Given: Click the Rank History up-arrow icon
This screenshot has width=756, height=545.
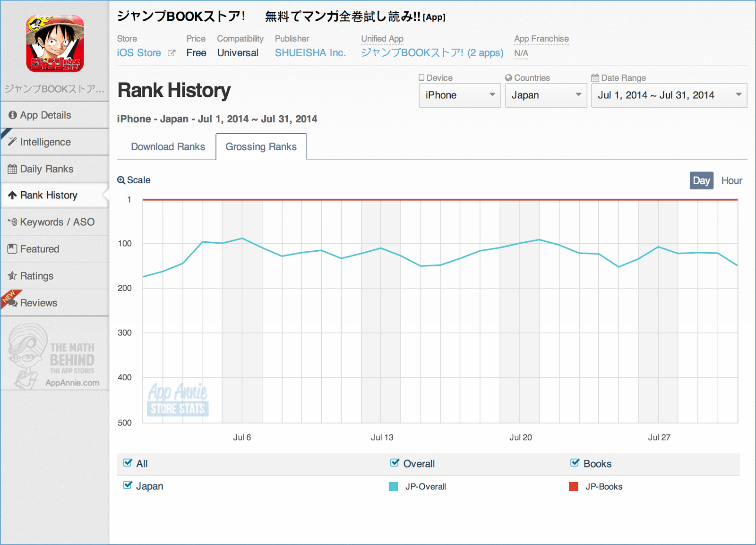Looking at the screenshot, I should 13,195.
